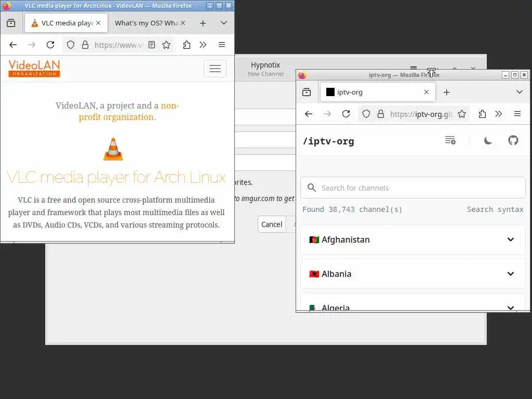Screen dimensions: 532x399
Task: Close the VLC media player tab
Action: (x=98, y=23)
